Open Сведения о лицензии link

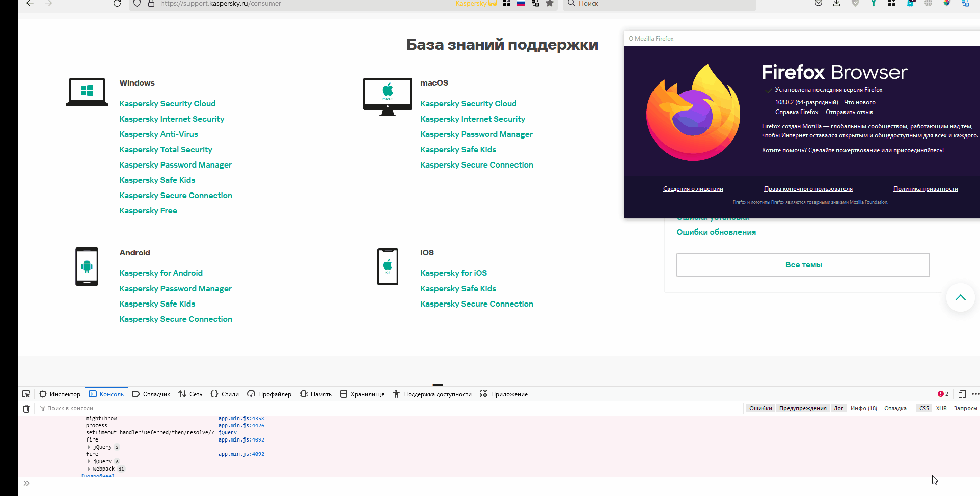coord(693,189)
